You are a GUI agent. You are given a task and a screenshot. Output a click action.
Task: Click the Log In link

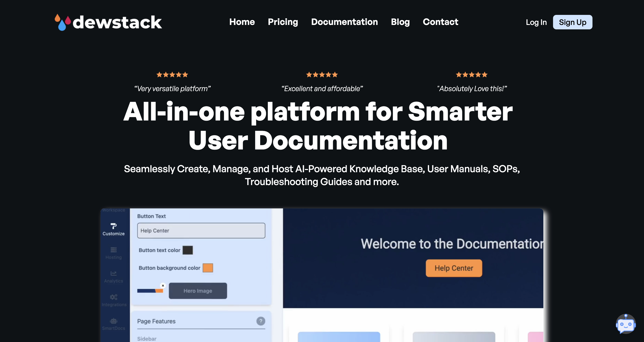(x=536, y=22)
